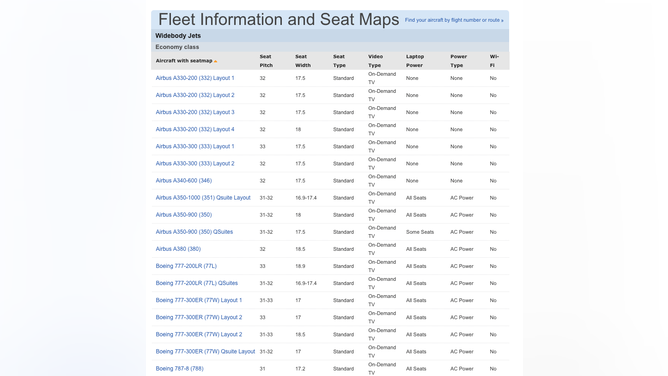The height and width of the screenshot is (376, 668).
Task: Open Airbus A330-300 (333) Layout 1 seatmap
Action: [195, 146]
